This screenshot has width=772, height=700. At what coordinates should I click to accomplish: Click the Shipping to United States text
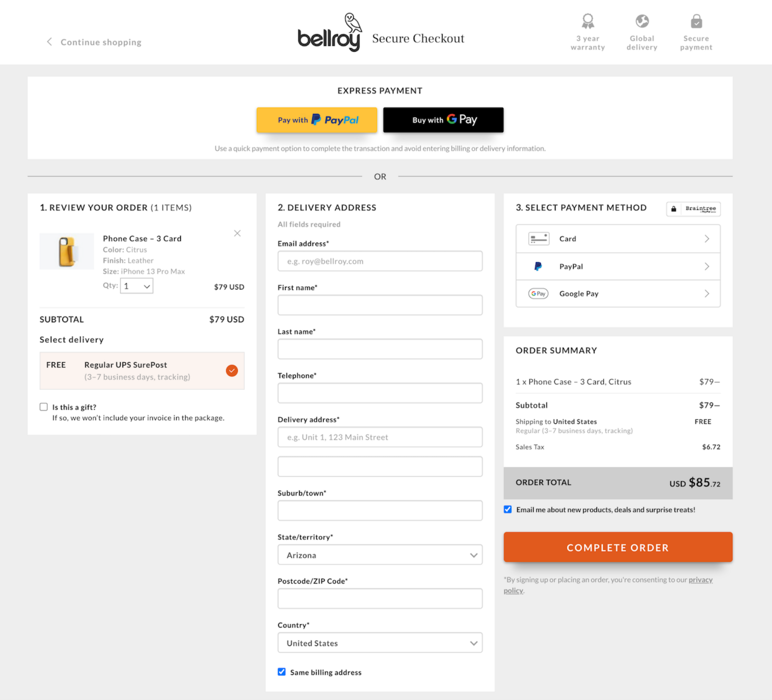556,422
